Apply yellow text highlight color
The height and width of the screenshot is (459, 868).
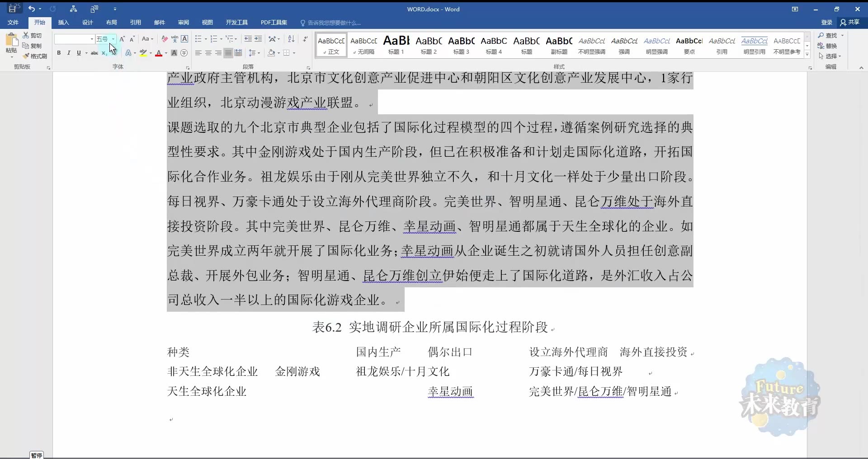[x=143, y=53]
